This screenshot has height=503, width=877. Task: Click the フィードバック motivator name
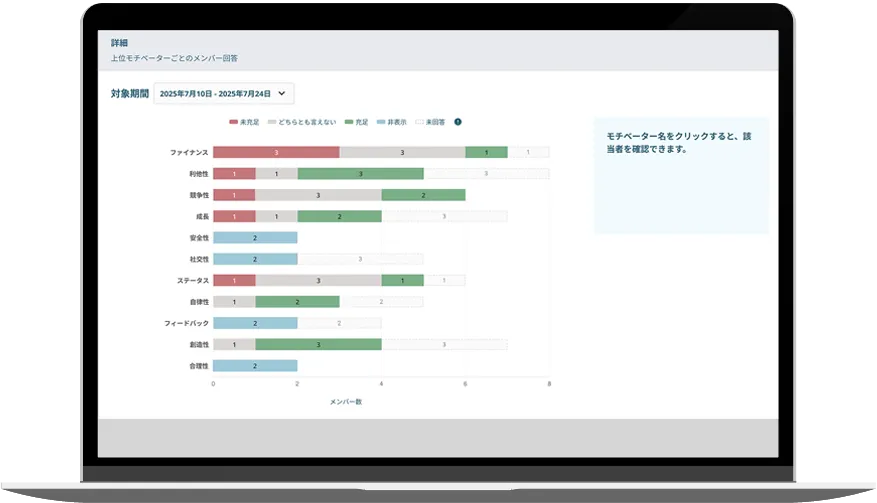click(x=186, y=323)
